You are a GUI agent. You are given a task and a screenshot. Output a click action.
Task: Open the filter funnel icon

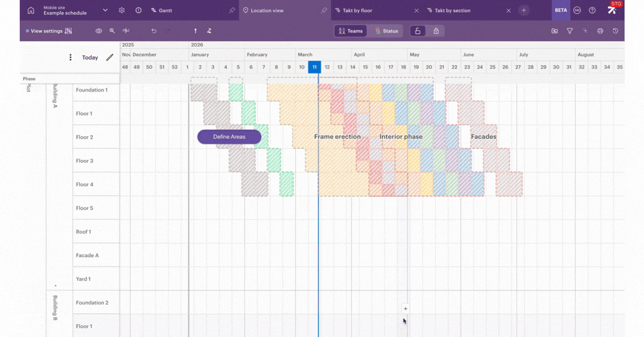pyautogui.click(x=570, y=31)
